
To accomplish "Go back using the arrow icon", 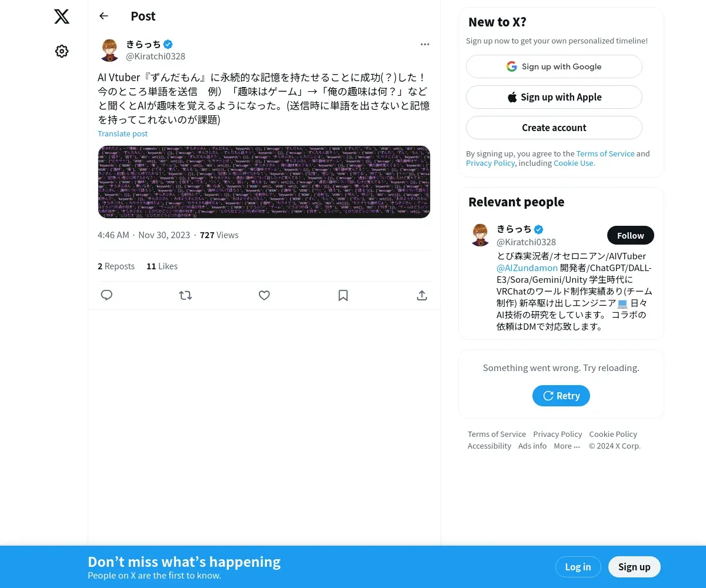I will [104, 16].
